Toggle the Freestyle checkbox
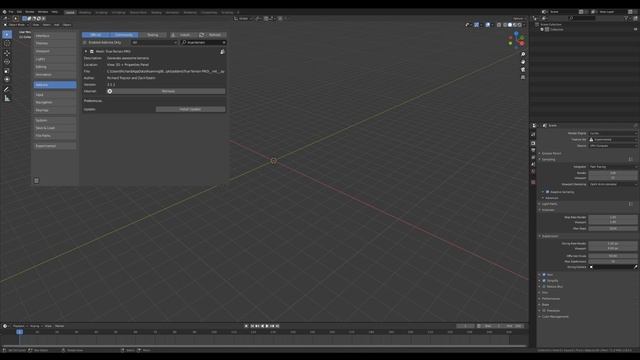 click(x=544, y=311)
